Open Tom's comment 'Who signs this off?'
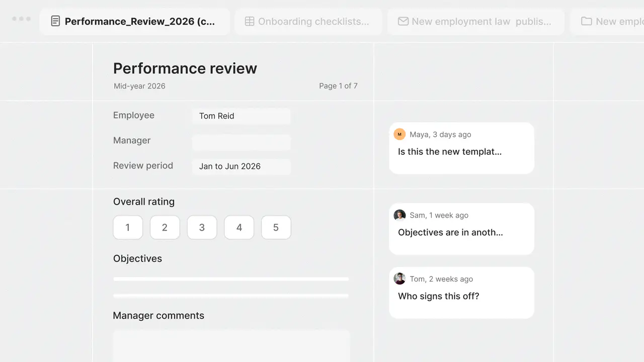 [x=461, y=293]
